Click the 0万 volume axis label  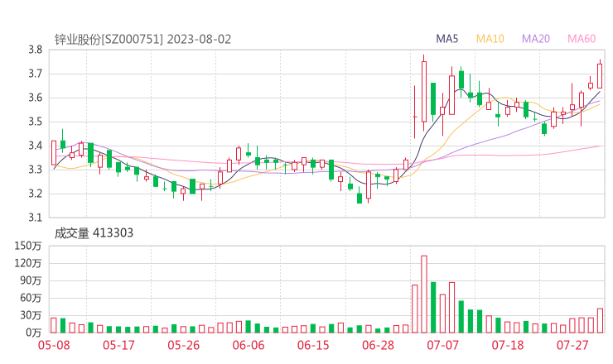tap(34, 333)
